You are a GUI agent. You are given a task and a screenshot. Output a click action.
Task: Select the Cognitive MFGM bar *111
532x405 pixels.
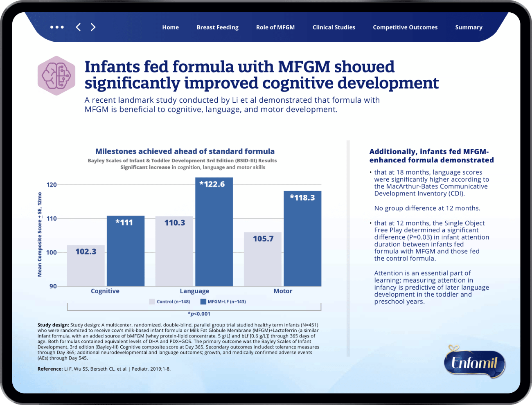click(126, 251)
